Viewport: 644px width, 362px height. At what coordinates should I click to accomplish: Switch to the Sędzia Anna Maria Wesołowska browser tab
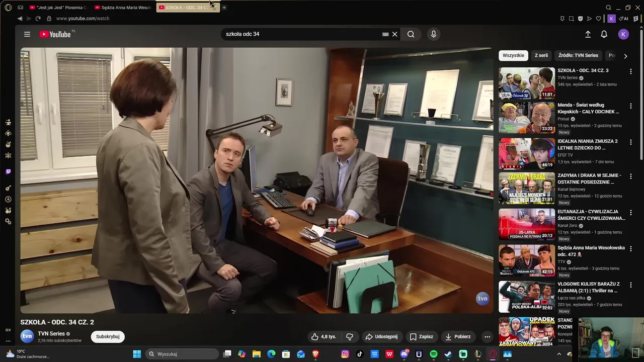click(x=123, y=8)
